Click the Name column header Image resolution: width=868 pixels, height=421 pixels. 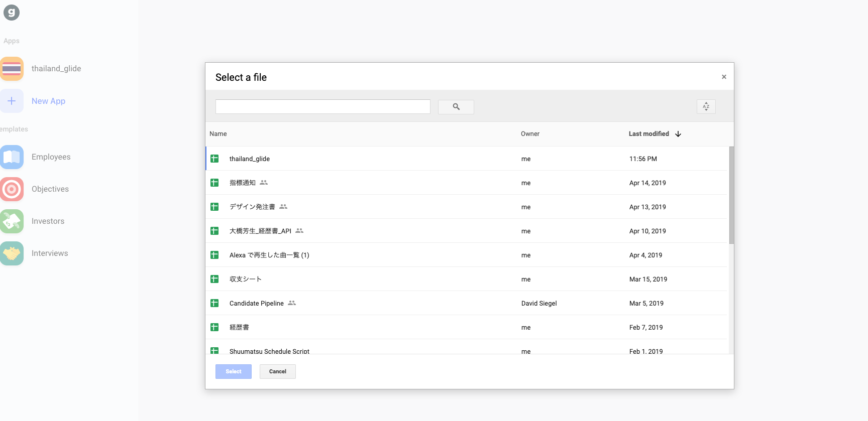click(218, 134)
